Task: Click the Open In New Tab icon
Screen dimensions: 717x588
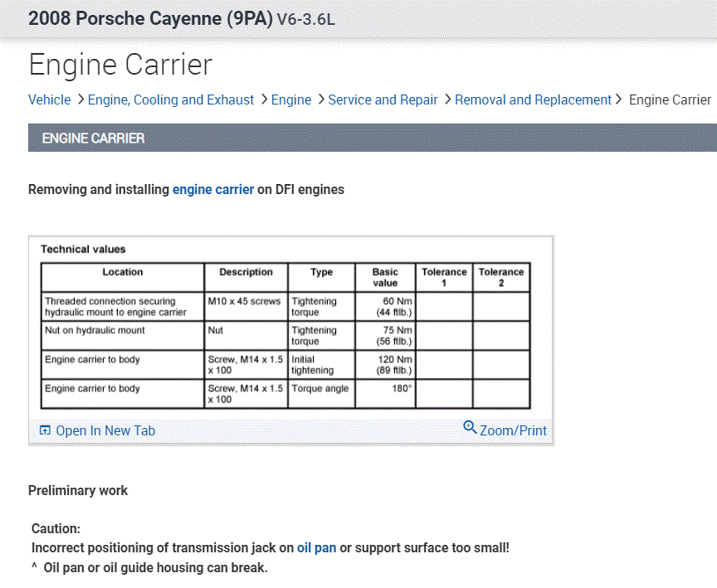Action: tap(45, 430)
